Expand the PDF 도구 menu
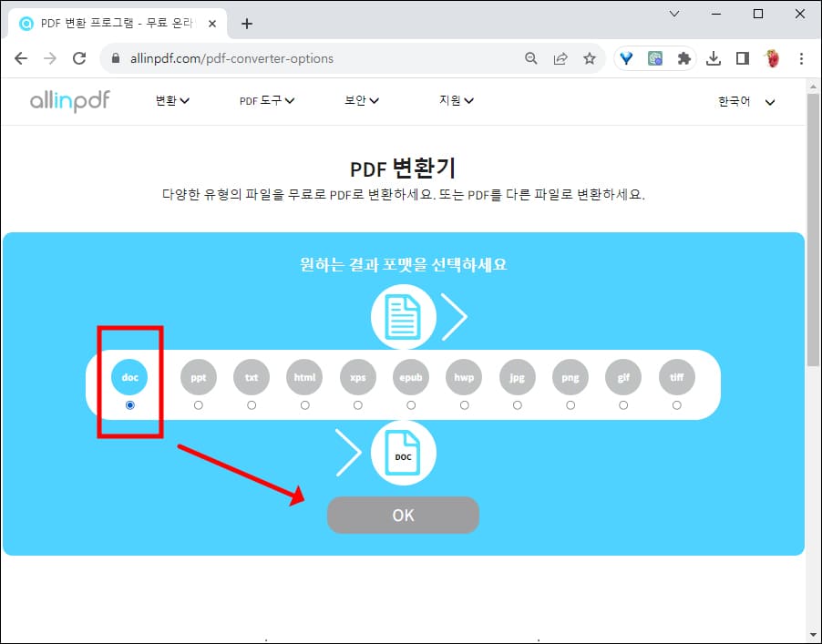 pos(265,101)
